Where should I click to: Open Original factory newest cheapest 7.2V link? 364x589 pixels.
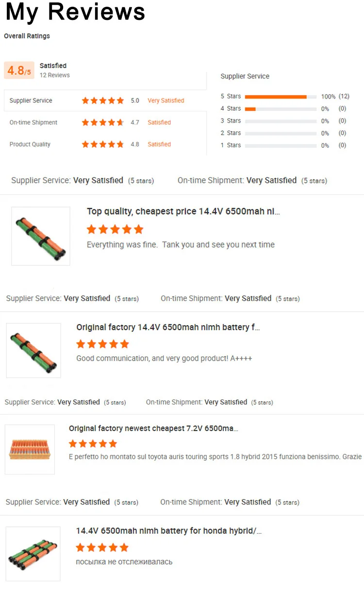153,429
